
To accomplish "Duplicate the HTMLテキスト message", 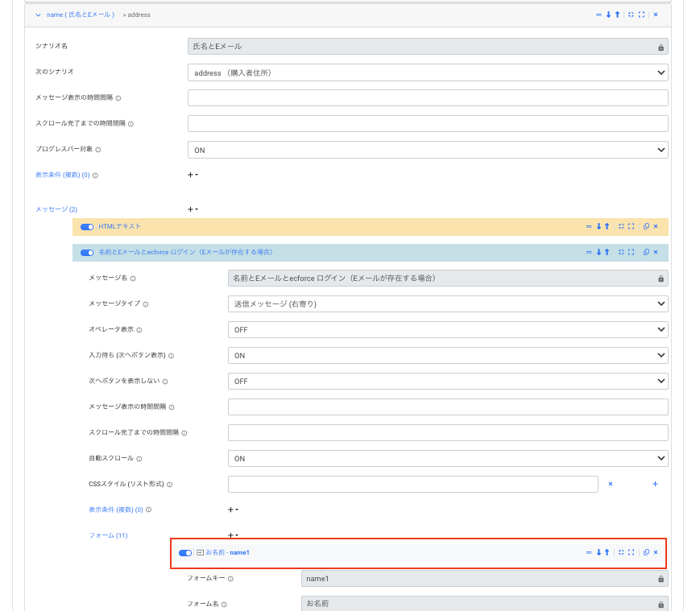I will (646, 226).
